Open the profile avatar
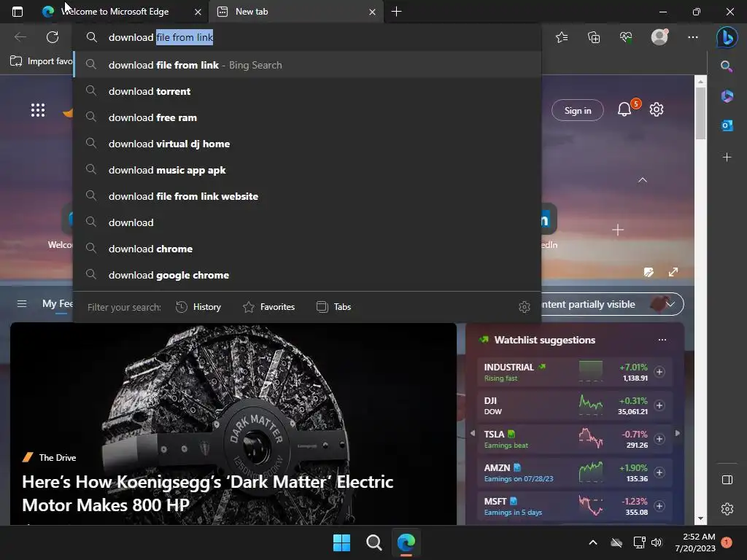 (x=659, y=36)
